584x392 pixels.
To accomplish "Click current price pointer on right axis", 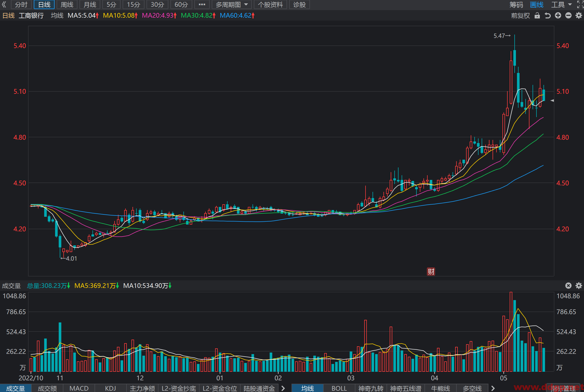I will pos(552,100).
